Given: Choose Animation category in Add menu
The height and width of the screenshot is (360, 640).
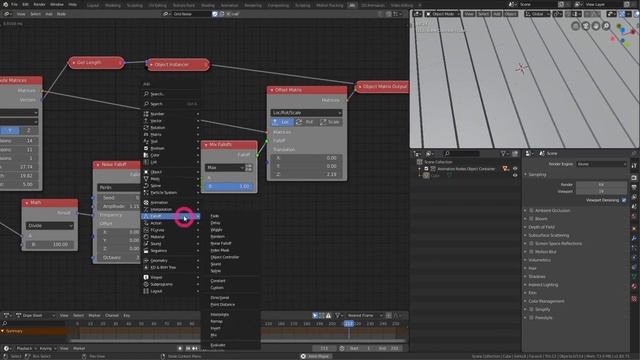Looking at the screenshot, I should [x=171, y=202].
